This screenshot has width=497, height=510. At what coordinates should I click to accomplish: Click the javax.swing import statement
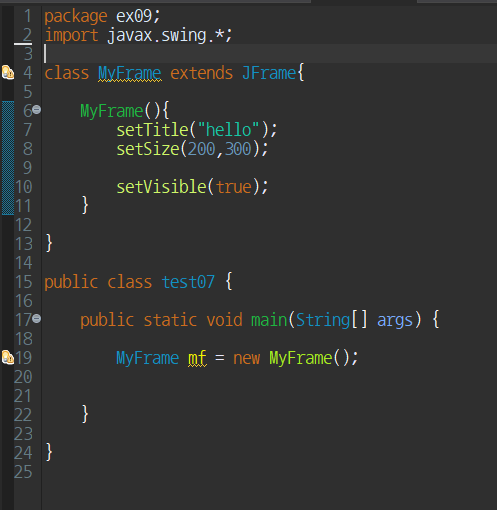point(138,35)
